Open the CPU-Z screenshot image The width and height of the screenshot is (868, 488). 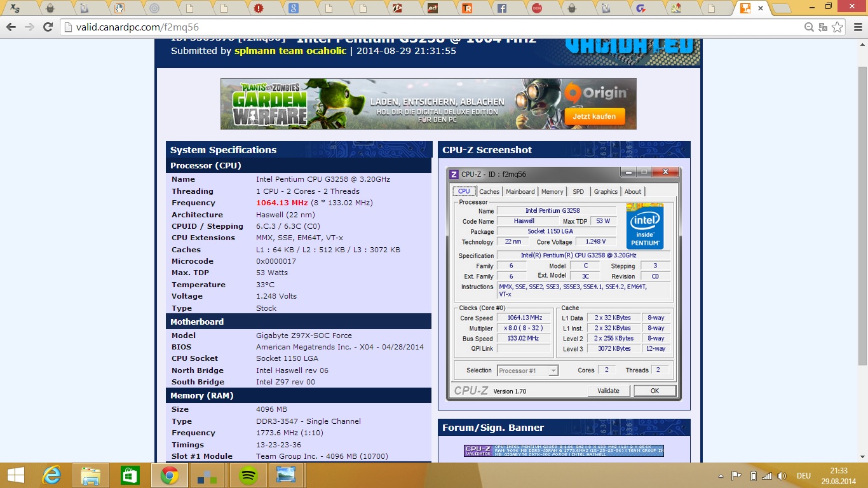(x=564, y=284)
